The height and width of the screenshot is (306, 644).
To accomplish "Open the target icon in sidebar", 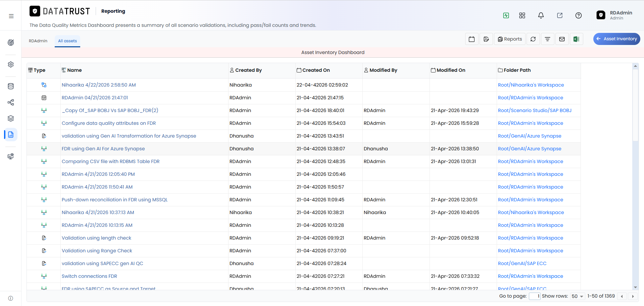I will click(11, 43).
